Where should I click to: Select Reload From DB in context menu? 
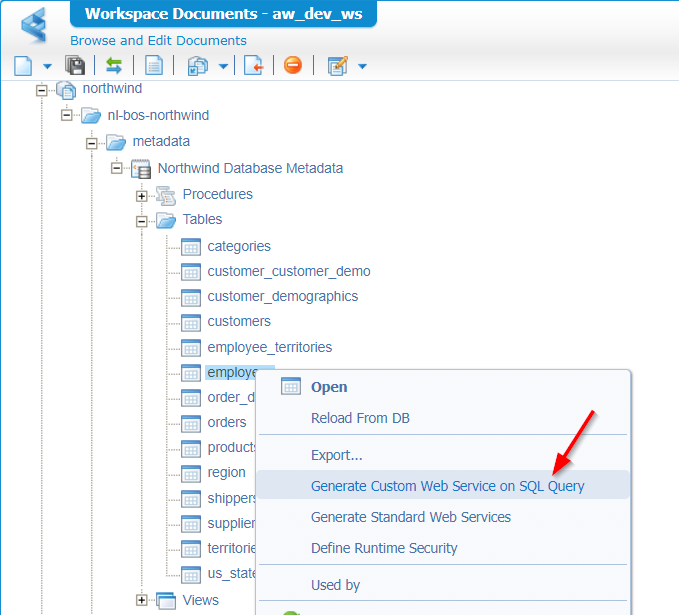pyautogui.click(x=360, y=418)
